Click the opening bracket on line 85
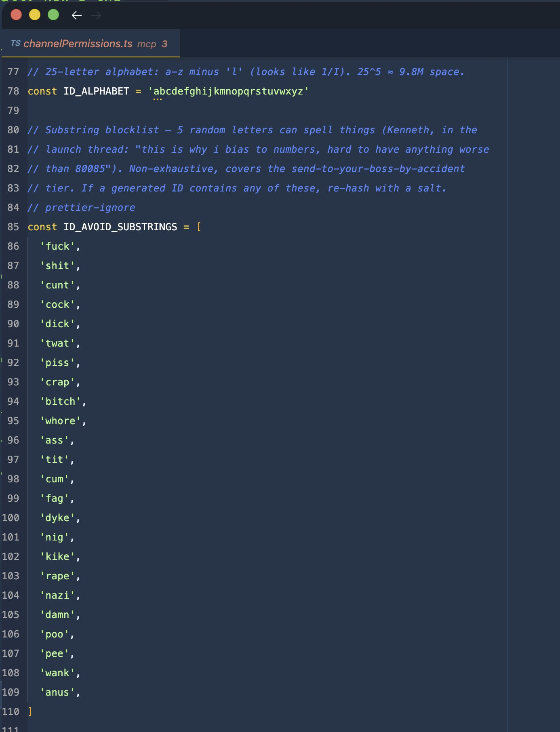The image size is (560, 732). pyautogui.click(x=199, y=227)
